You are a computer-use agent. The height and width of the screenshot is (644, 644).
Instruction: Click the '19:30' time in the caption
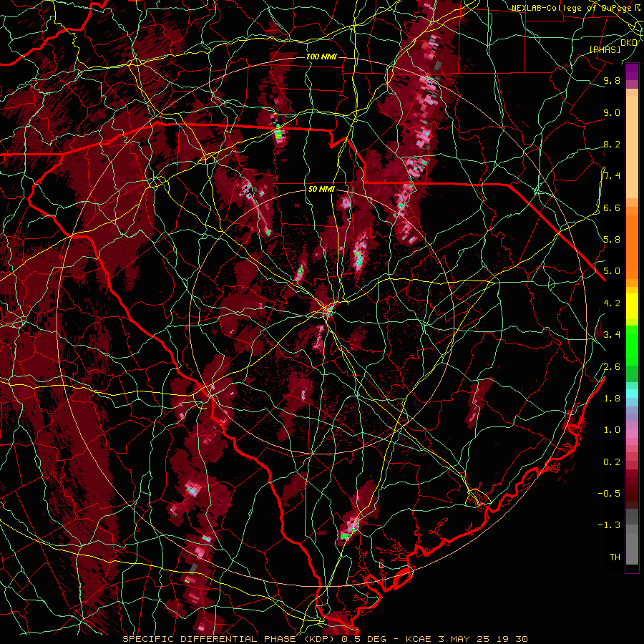(512, 639)
